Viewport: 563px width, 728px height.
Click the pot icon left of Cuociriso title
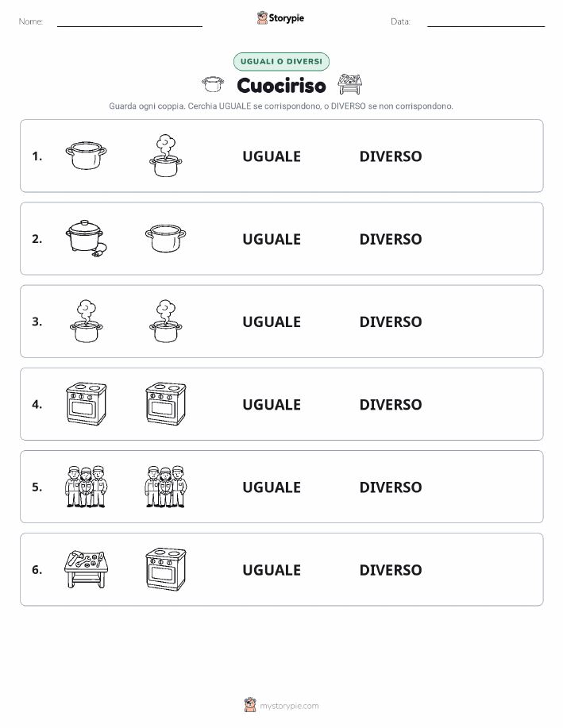(x=212, y=84)
